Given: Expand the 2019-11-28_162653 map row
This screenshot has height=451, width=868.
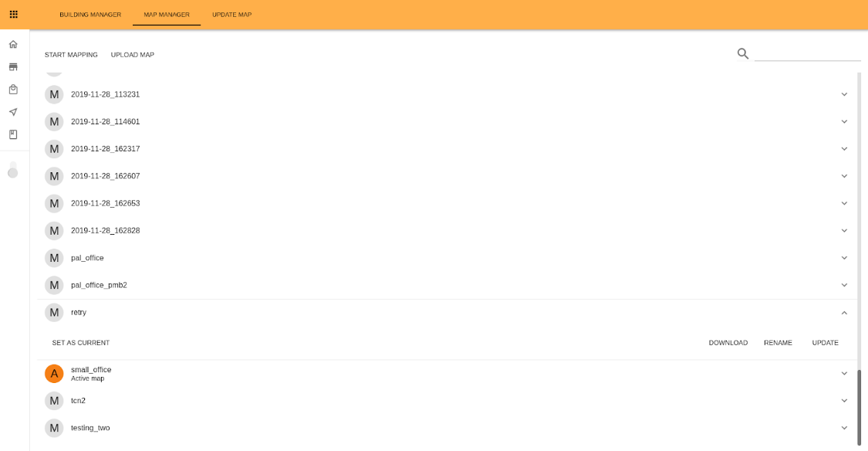Looking at the screenshot, I should (844, 203).
